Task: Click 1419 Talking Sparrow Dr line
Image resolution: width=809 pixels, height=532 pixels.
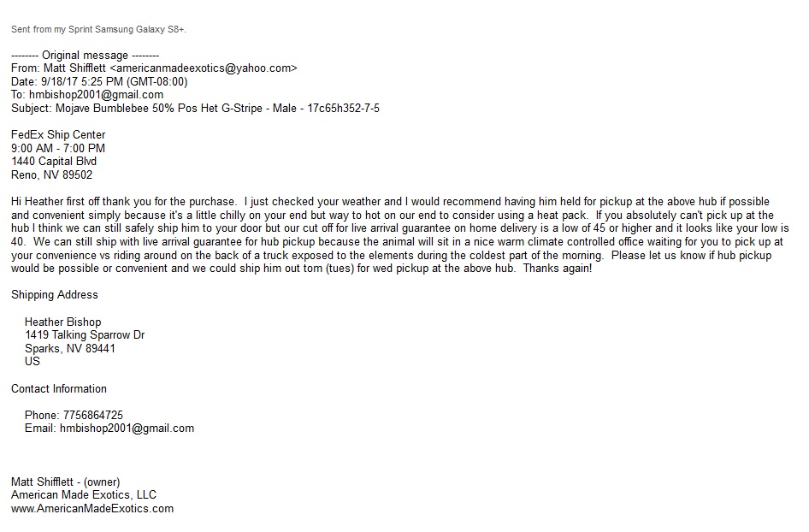Action: click(x=85, y=335)
